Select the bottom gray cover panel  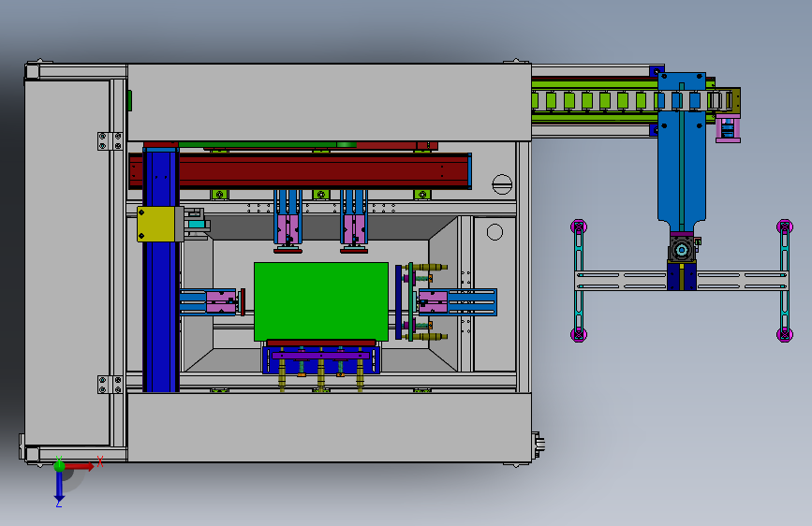[330, 427]
